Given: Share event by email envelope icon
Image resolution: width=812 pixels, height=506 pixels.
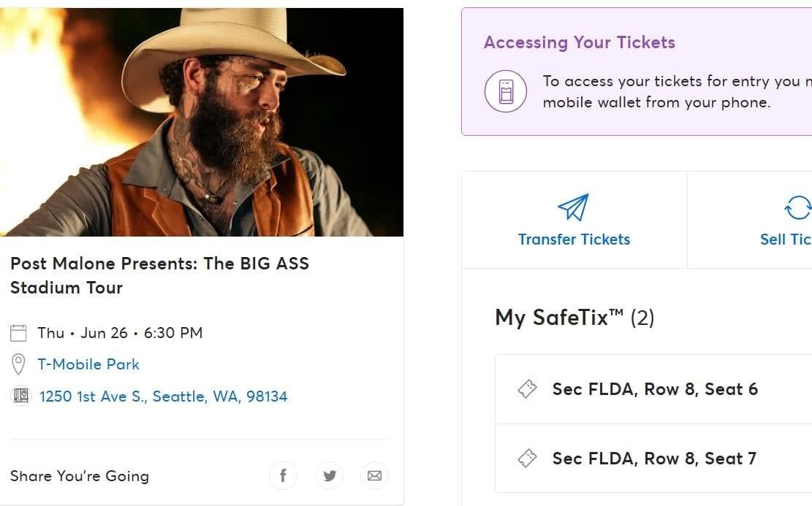Looking at the screenshot, I should tap(374, 476).
